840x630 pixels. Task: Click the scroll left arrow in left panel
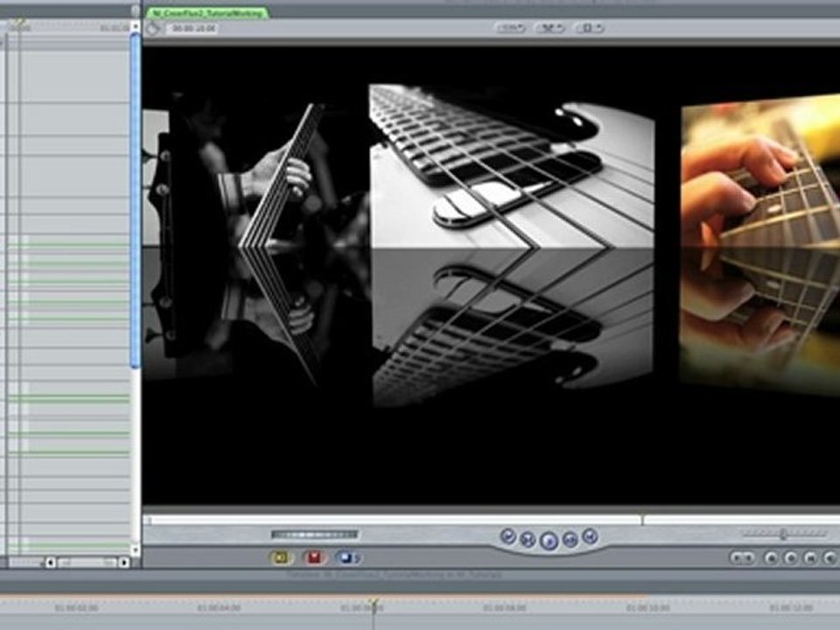tap(51, 563)
